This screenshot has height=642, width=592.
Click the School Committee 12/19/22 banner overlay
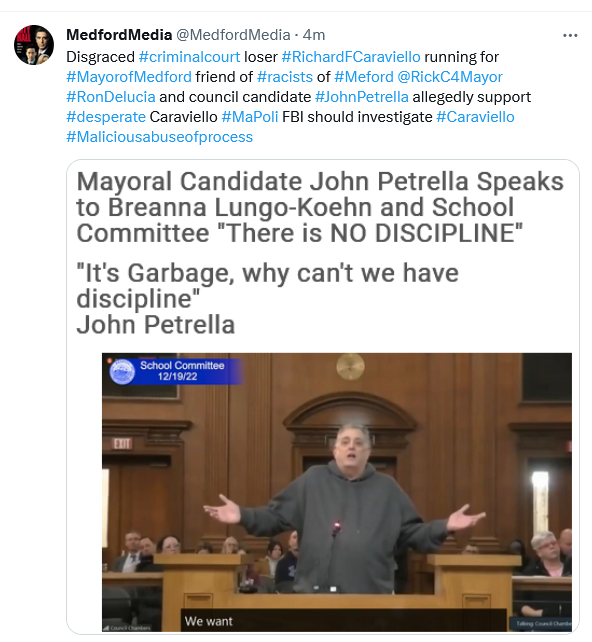pos(174,371)
